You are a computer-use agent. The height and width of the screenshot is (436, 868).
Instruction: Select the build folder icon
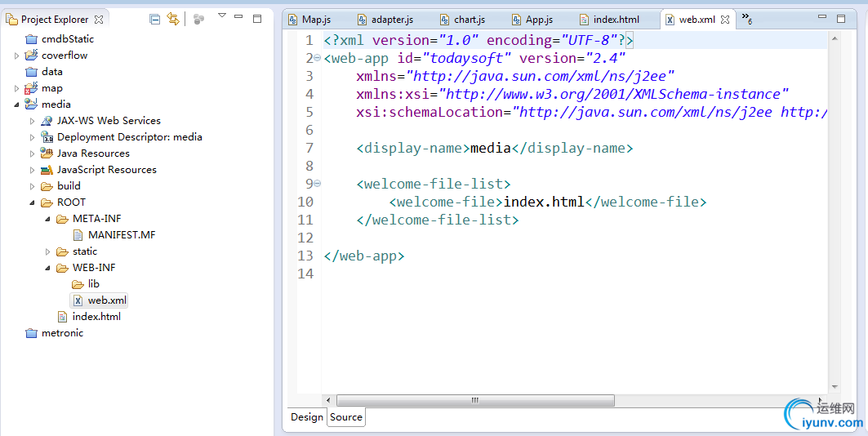pos(47,186)
